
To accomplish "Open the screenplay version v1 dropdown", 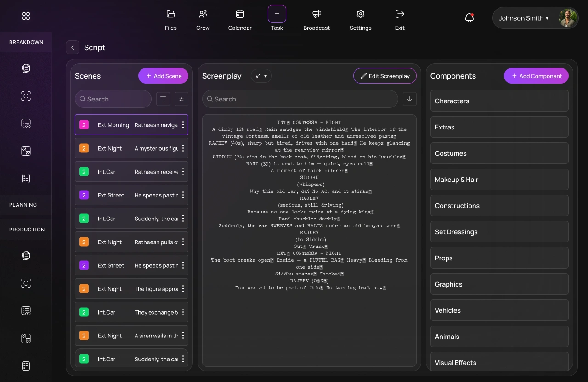I will pos(261,76).
